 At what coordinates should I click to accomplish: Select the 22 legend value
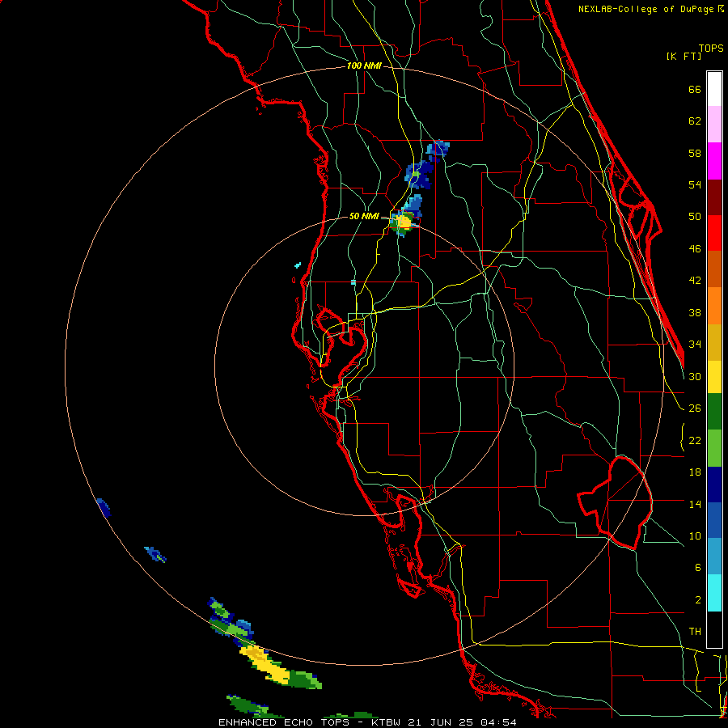tap(695, 441)
